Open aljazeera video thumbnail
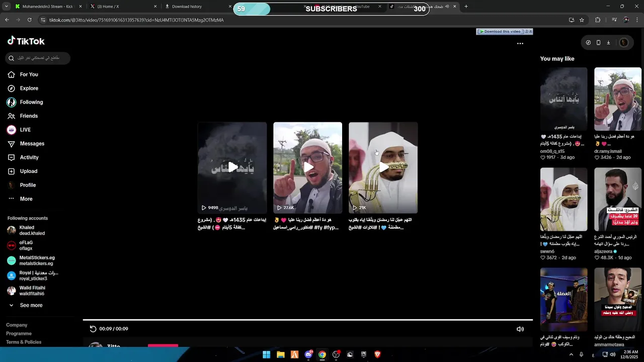Viewport: 644px width, 362px height. coord(617,199)
